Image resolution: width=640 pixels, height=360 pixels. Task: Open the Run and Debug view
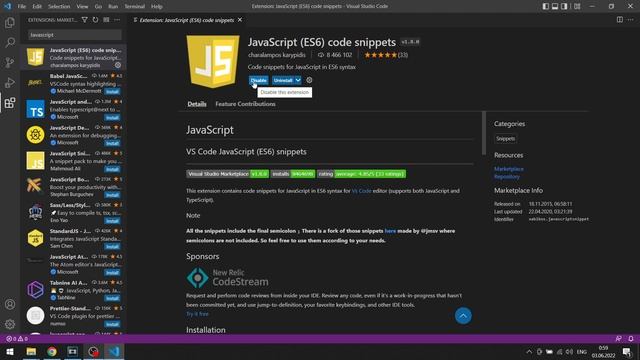click(x=10, y=82)
